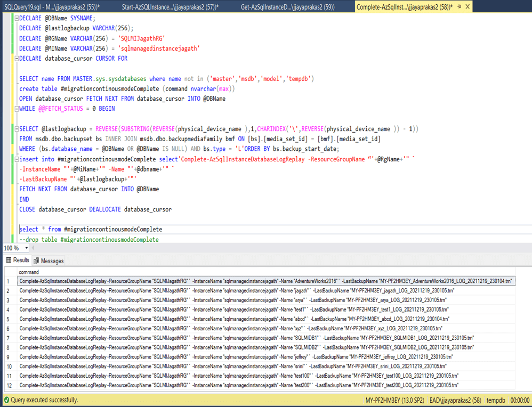Click the command column header
Image resolution: width=532 pixels, height=407 pixels.
[x=29, y=272]
